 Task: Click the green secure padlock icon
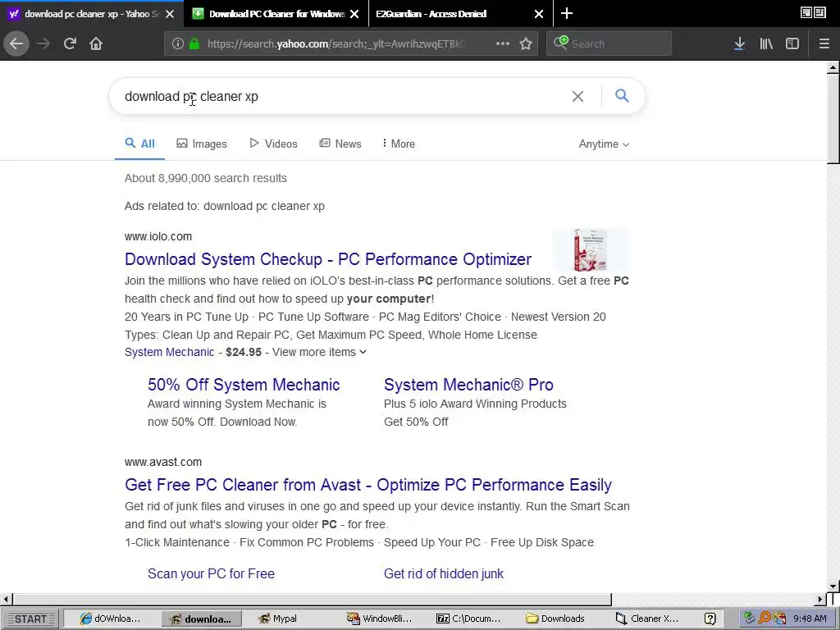194,43
